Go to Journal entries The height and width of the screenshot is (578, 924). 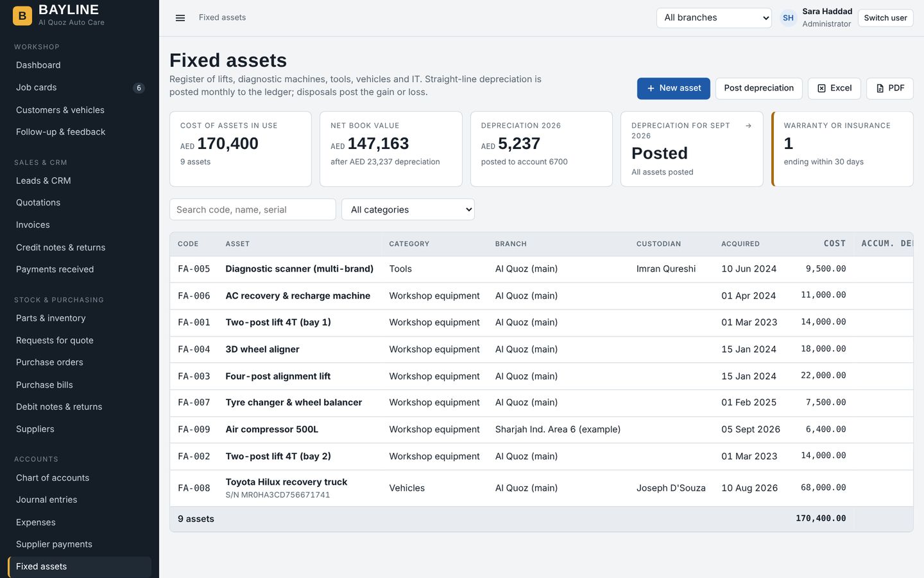click(80, 500)
